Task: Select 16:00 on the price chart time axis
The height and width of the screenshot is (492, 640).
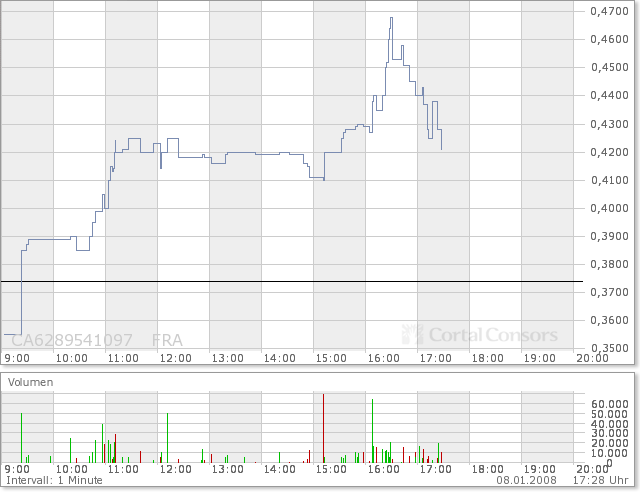Action: click(x=384, y=358)
